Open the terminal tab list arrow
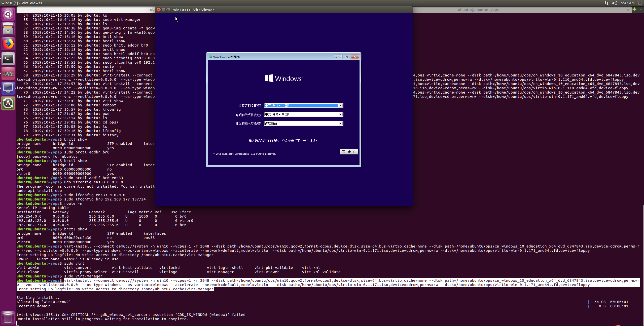 641,10
